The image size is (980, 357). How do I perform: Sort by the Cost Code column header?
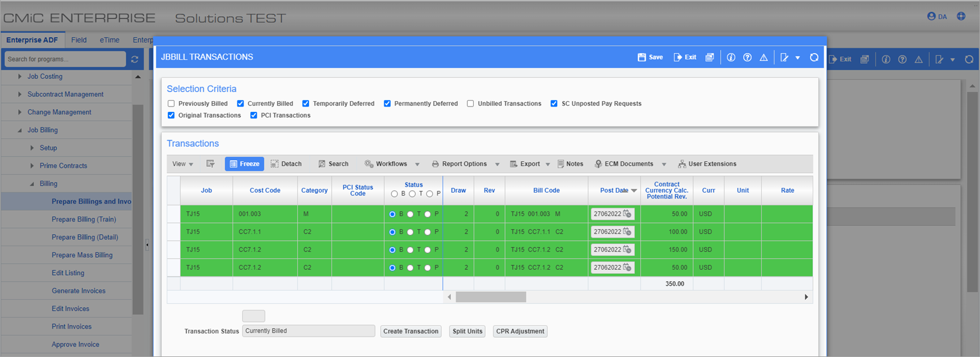(265, 190)
